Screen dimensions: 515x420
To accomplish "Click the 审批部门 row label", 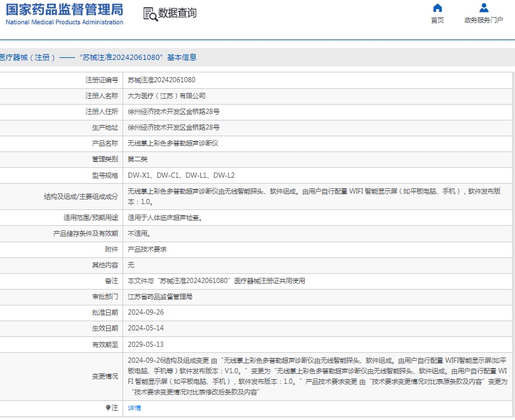I will pos(105,296).
